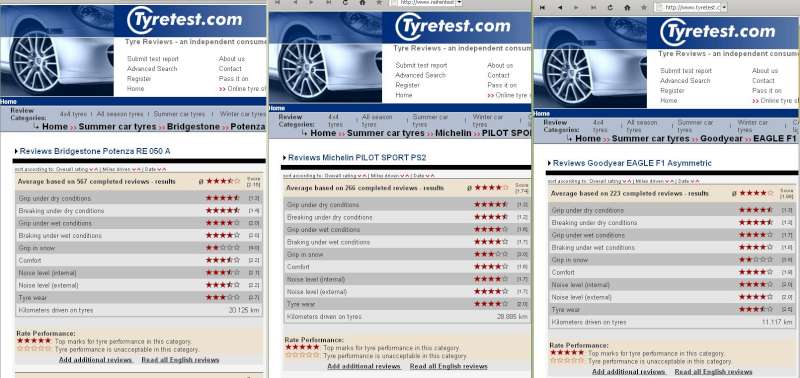
Task: Open URL dropdown arrow in Goodyear browser window
Action: click(x=723, y=8)
